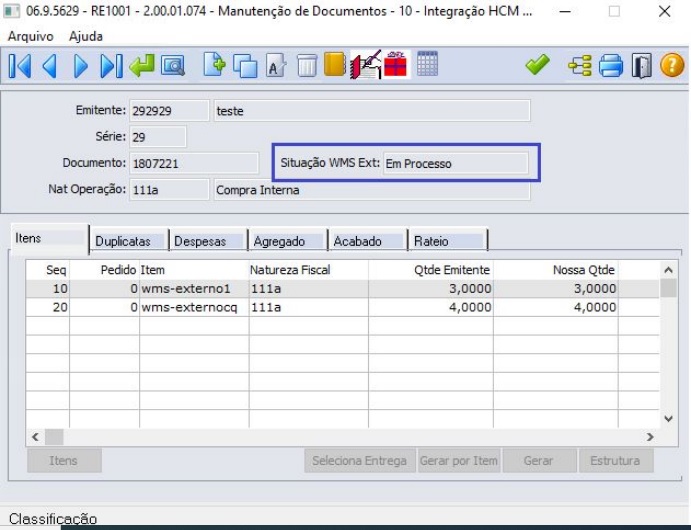Click the Seleciona Entrega button
This screenshot has width=691, height=530.
(x=360, y=461)
